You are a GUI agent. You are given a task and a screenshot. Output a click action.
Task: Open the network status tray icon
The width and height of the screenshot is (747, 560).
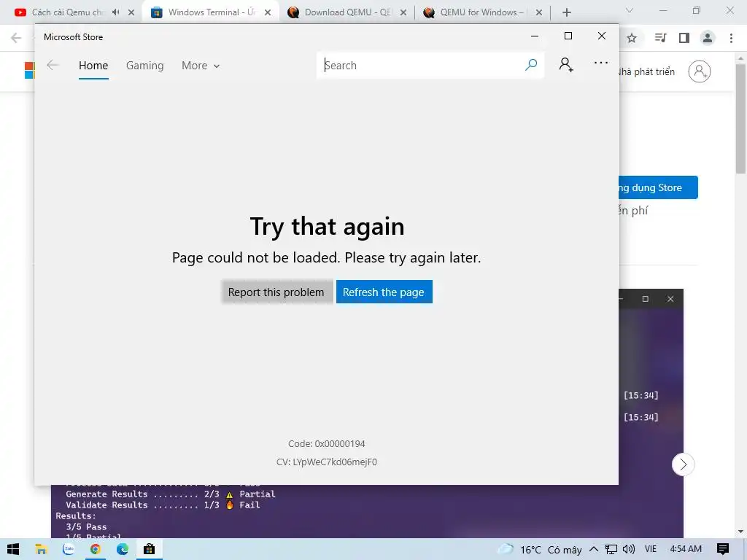[611, 550]
